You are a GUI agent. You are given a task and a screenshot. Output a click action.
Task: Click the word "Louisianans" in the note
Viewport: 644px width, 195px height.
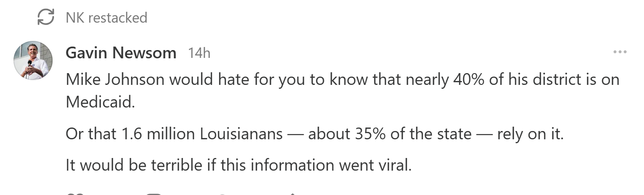[x=241, y=133]
